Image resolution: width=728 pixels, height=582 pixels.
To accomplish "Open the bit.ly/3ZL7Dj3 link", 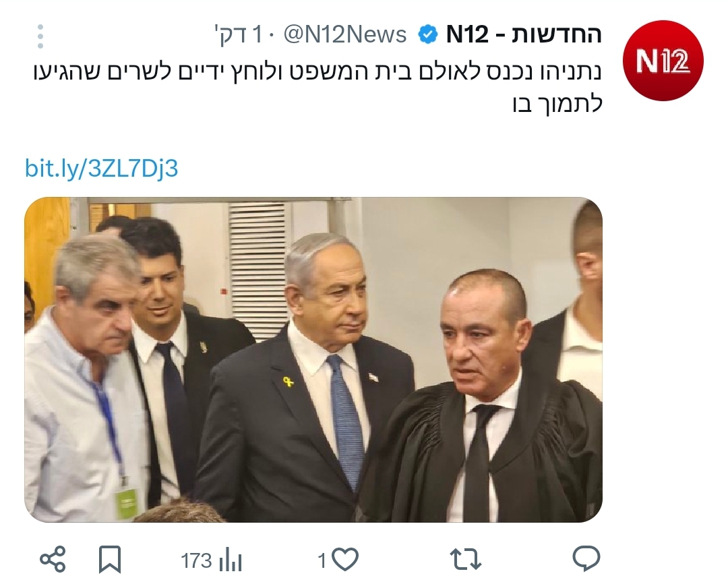I will click(101, 168).
